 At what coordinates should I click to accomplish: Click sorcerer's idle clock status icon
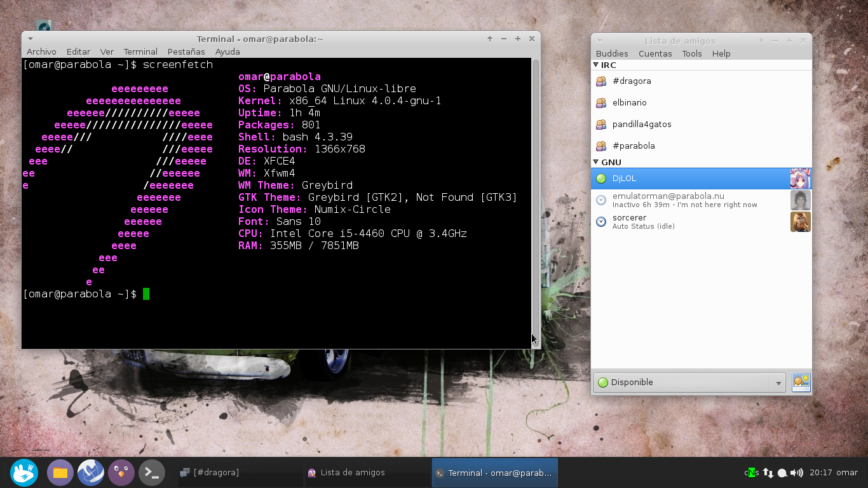pos(601,222)
